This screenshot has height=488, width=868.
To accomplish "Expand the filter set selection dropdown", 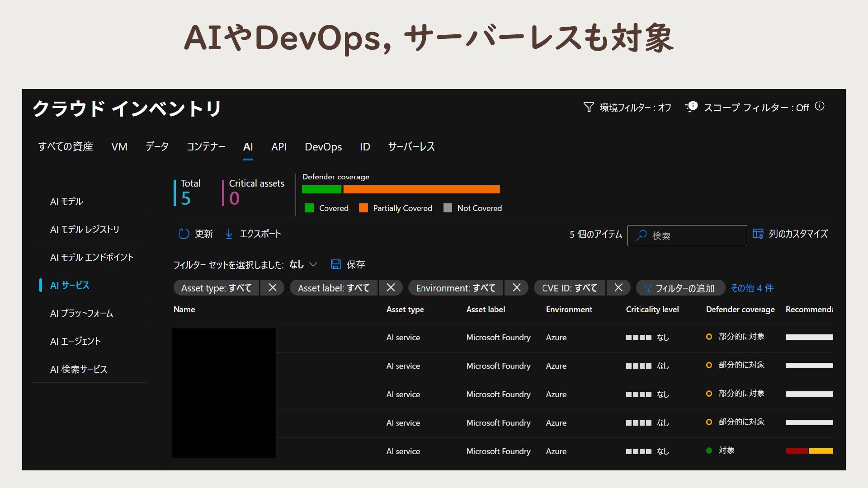I will point(313,264).
